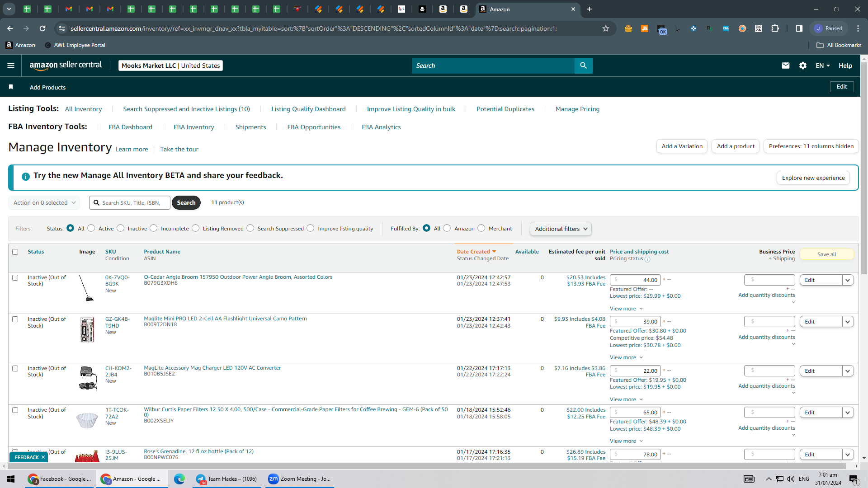The width and height of the screenshot is (868, 488).
Task: Select the Inactive status filter radio
Action: tap(121, 228)
